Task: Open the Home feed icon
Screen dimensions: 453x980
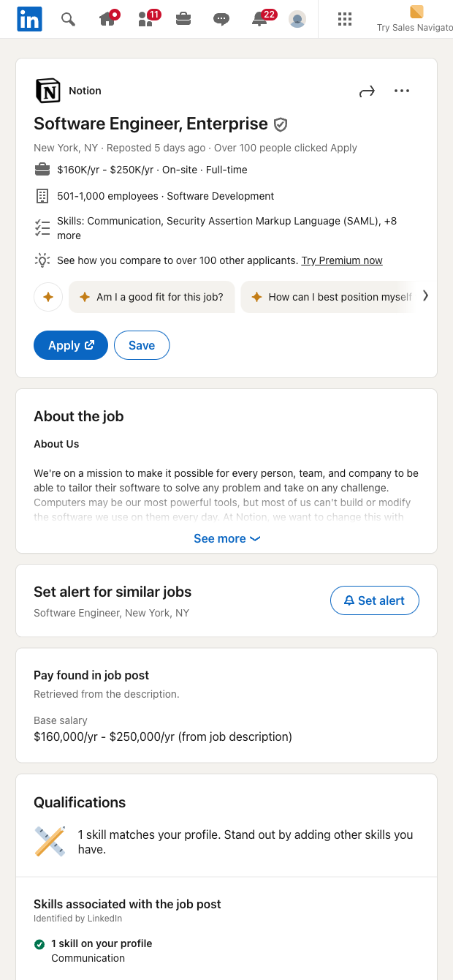Action: point(107,19)
